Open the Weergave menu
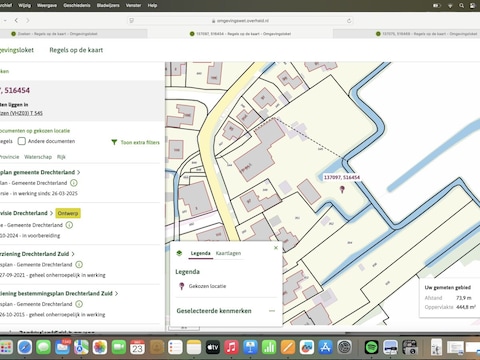The image size is (480, 360). pyautogui.click(x=47, y=5)
